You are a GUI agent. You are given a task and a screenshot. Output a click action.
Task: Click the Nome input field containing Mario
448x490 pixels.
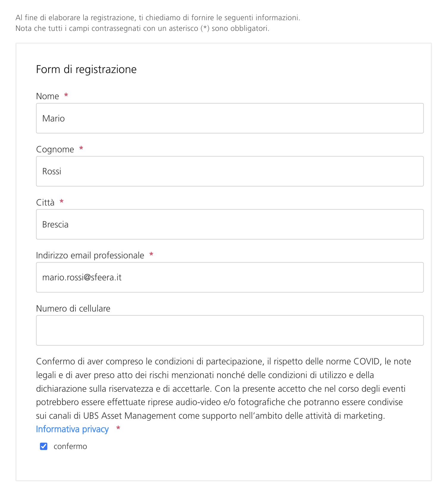[230, 118]
